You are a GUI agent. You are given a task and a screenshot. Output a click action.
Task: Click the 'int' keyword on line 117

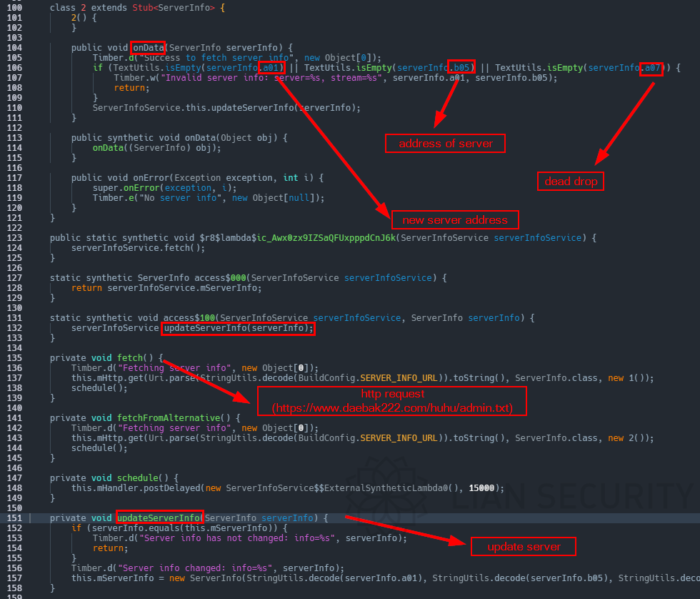click(291, 178)
